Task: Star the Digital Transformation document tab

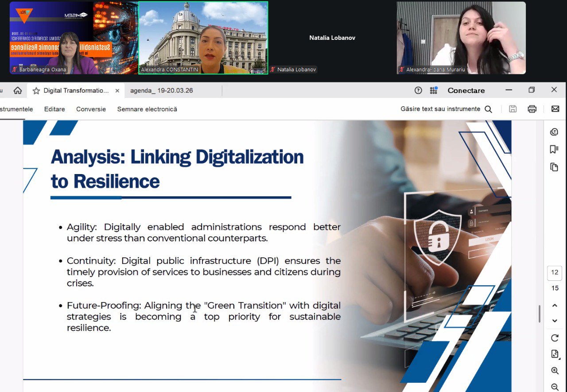Action: click(x=36, y=91)
